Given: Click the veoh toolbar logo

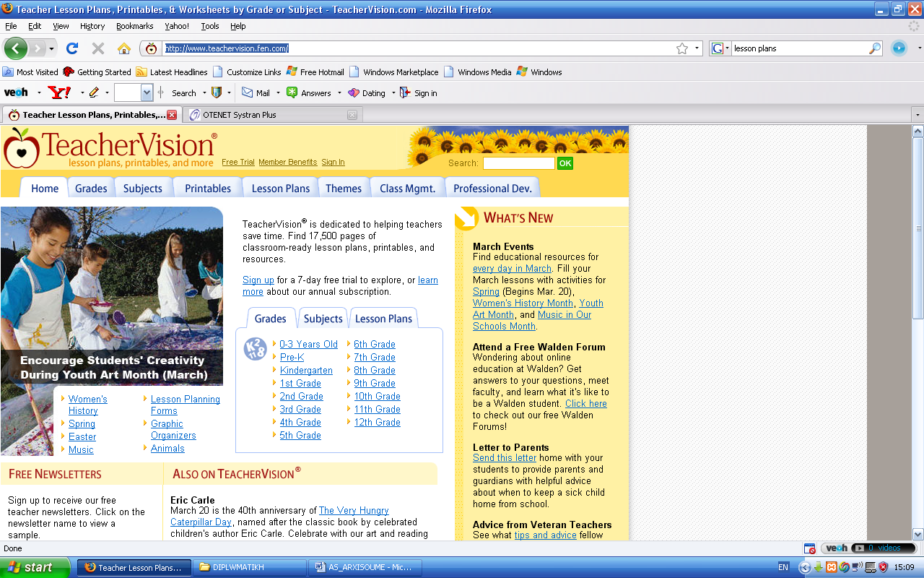Looking at the screenshot, I should click(x=16, y=92).
